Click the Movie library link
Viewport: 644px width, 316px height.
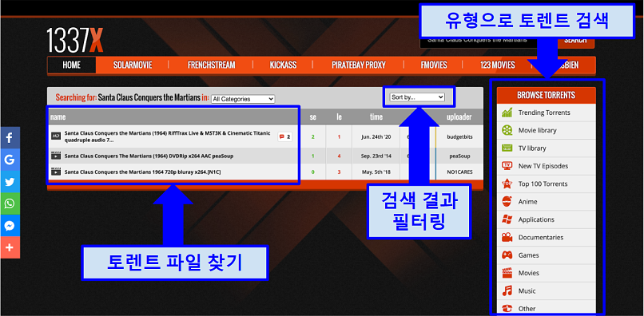pos(537,131)
